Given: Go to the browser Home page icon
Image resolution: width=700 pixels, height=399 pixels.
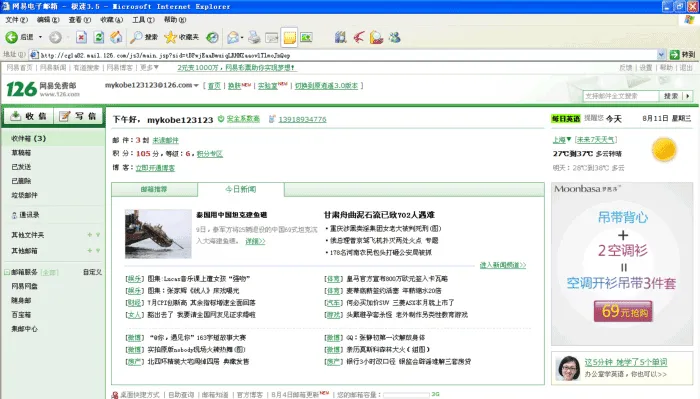Looking at the screenshot, I should click(x=116, y=37).
